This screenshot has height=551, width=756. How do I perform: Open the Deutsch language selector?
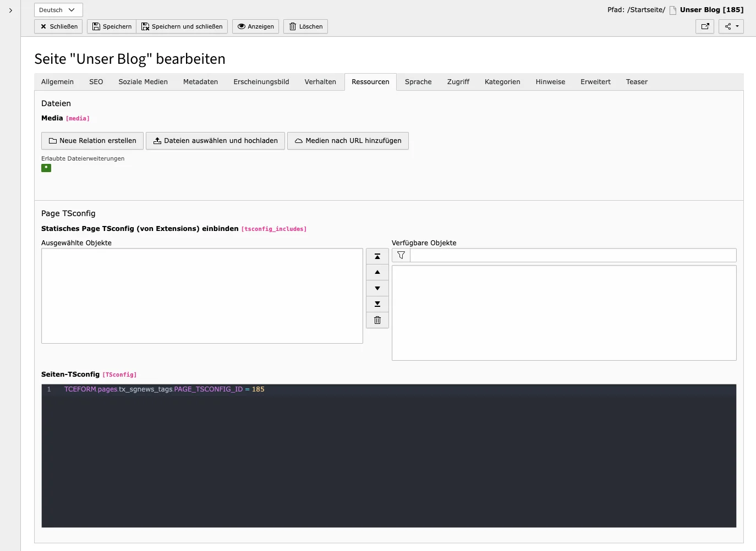[58, 9]
